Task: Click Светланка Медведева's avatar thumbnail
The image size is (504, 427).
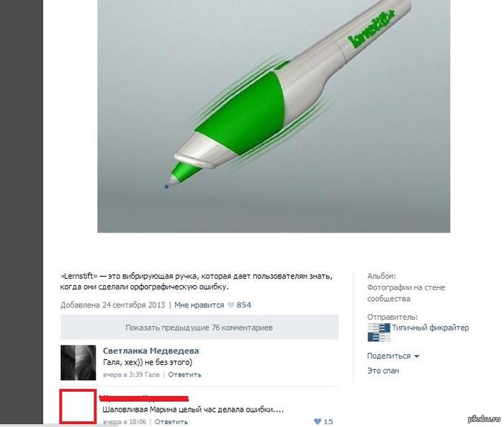Action: [78, 363]
